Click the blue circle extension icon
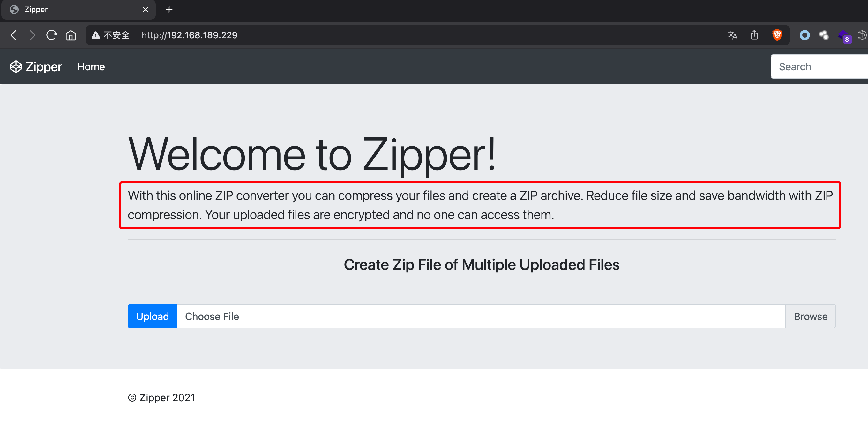 point(804,35)
